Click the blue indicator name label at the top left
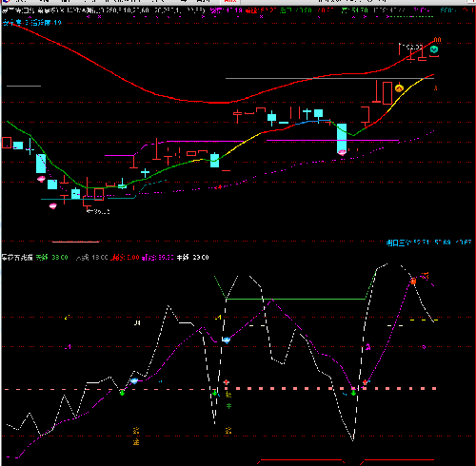This screenshot has height=466, width=476. coord(31,23)
